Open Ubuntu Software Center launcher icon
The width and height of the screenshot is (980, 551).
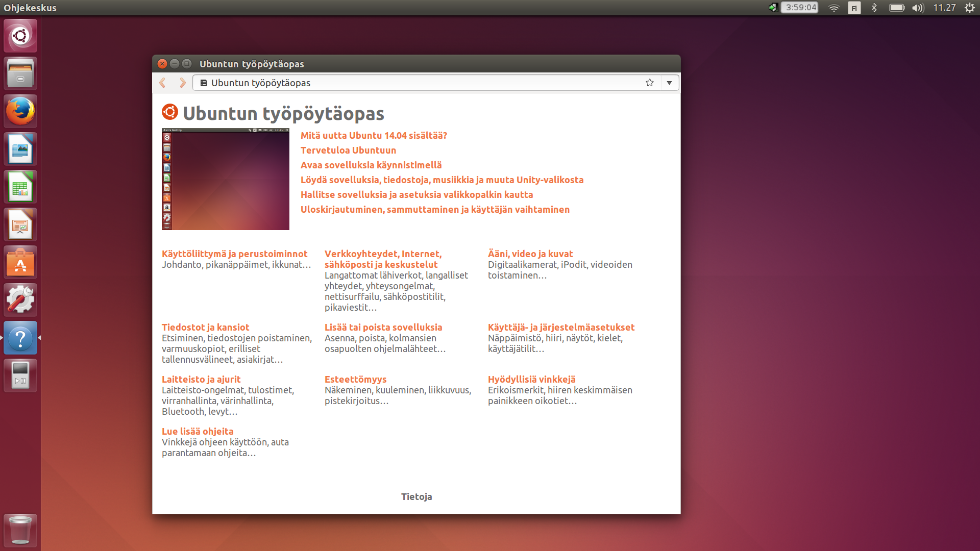[x=20, y=262]
